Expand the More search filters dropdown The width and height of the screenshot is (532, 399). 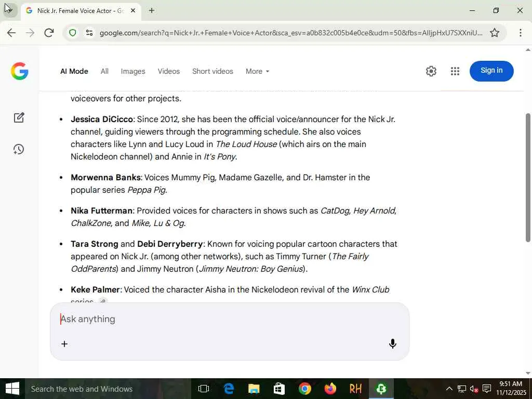[x=258, y=71]
